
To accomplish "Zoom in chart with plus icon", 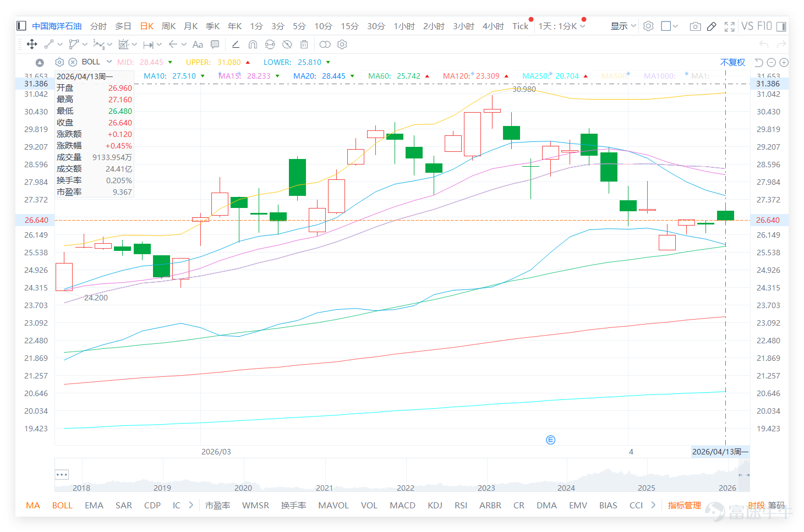I will click(784, 63).
